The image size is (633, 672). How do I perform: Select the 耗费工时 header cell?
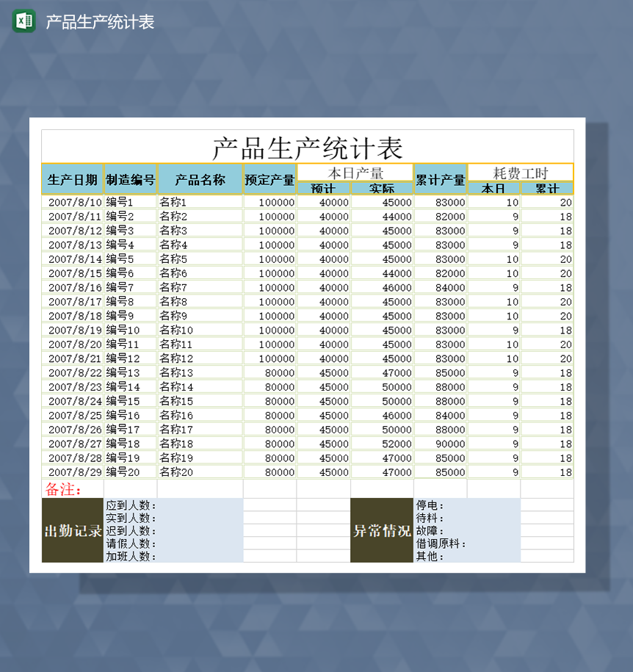click(519, 172)
